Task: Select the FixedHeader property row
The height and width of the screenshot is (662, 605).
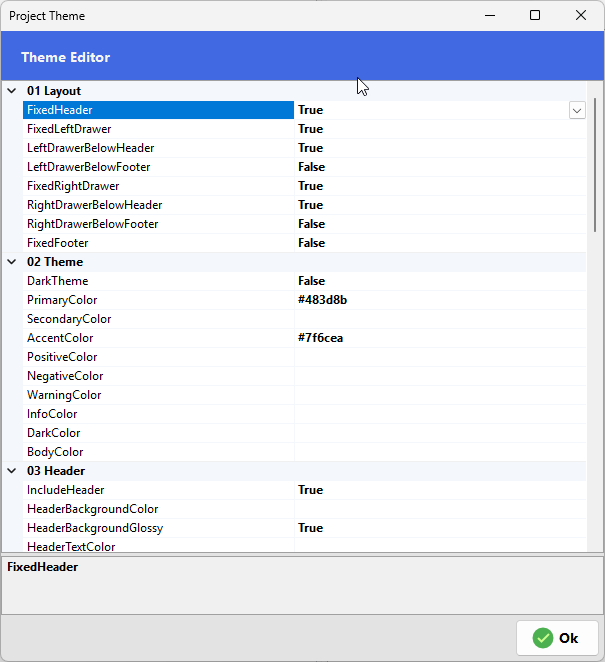Action: 158,110
